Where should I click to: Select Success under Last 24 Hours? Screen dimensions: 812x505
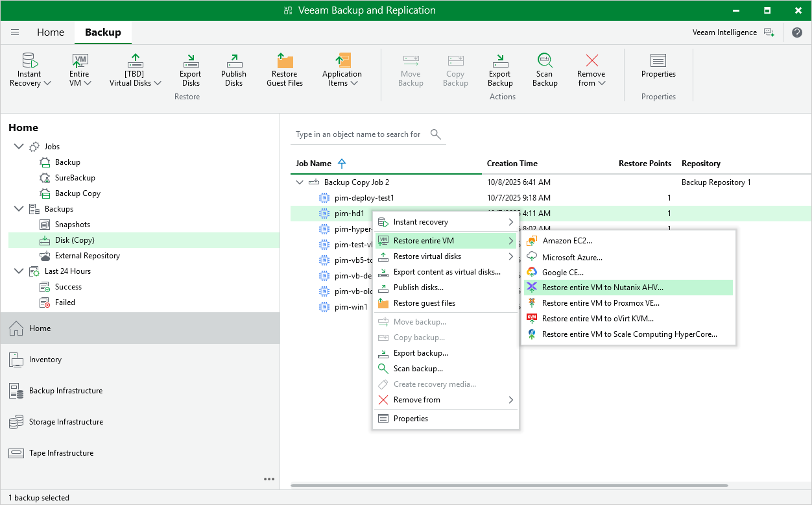tap(68, 287)
